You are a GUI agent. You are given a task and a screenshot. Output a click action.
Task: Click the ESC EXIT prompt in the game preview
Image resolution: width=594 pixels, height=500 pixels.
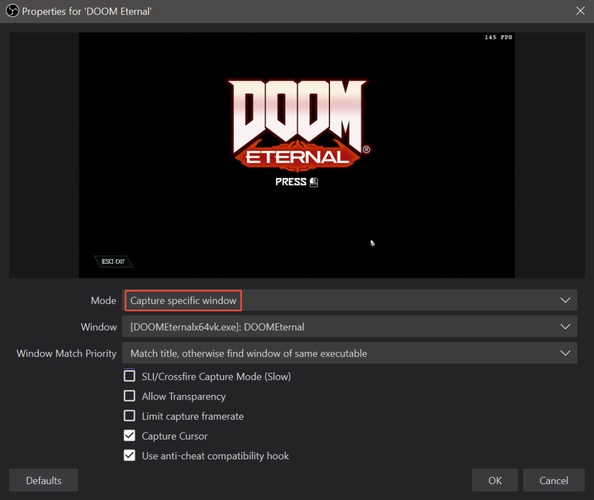[x=113, y=261]
